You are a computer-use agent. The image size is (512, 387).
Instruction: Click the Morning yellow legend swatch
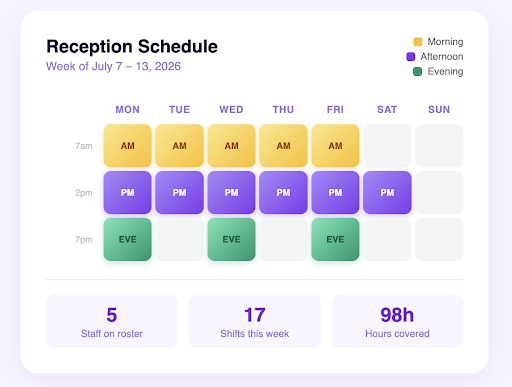[x=418, y=42]
